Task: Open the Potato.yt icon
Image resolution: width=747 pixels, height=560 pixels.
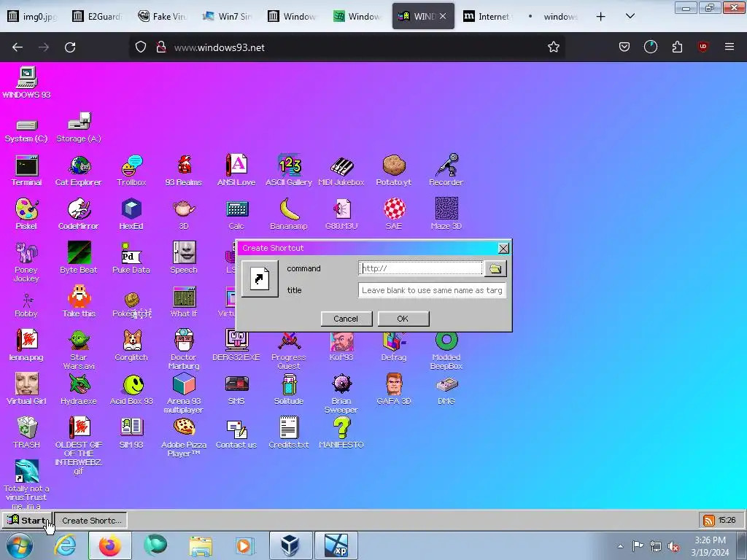Action: click(394, 170)
